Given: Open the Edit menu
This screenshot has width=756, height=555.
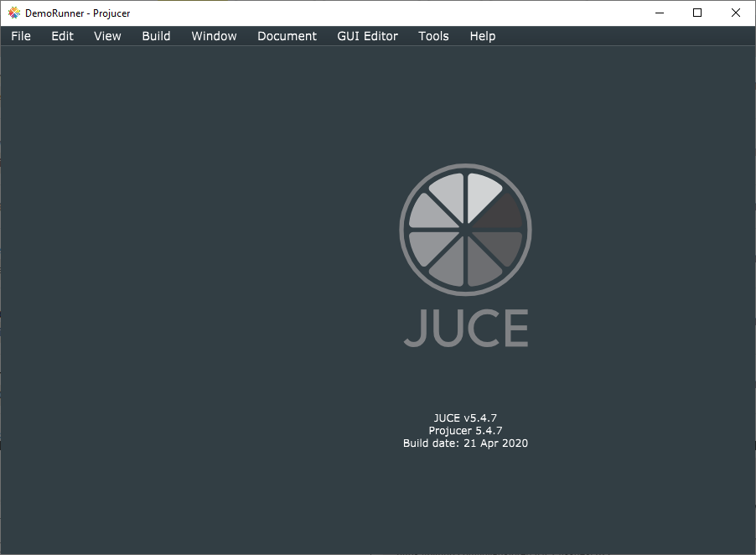Looking at the screenshot, I should (x=62, y=36).
